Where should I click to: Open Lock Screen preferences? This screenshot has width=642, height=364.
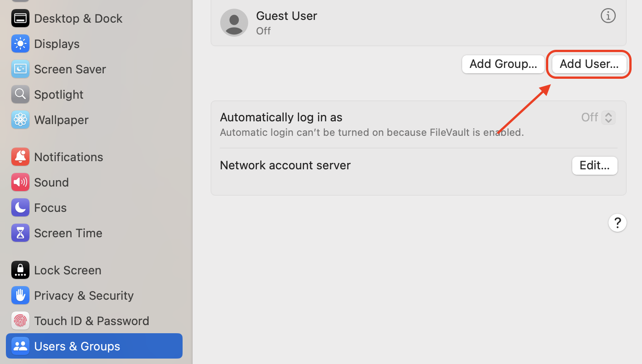click(x=67, y=270)
